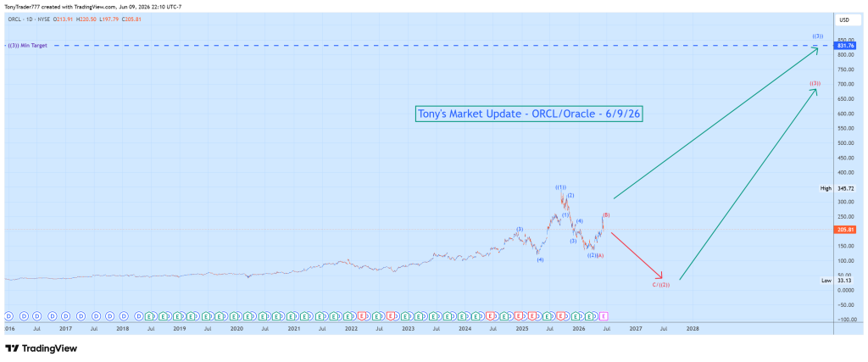The width and height of the screenshot is (868, 362).
Task: Click the 2024 label on the time axis
Action: click(x=465, y=328)
